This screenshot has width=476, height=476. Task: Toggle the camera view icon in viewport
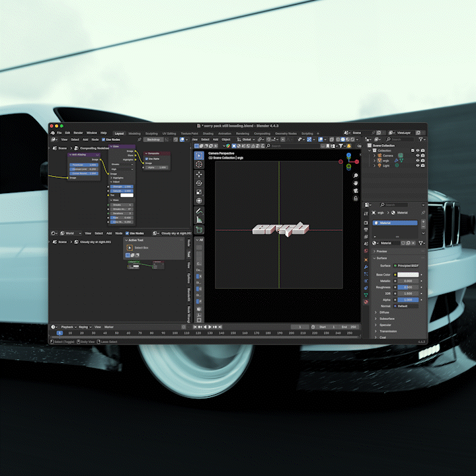pyautogui.click(x=356, y=190)
